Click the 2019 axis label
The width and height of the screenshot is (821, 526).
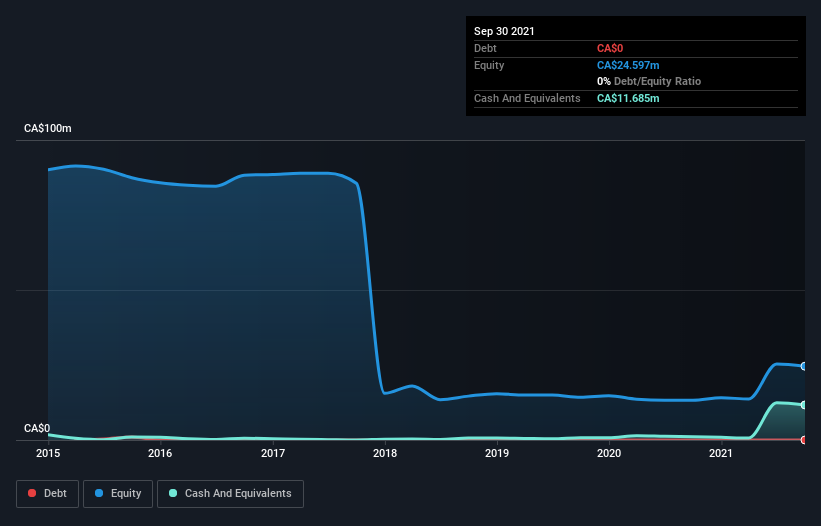coord(497,453)
